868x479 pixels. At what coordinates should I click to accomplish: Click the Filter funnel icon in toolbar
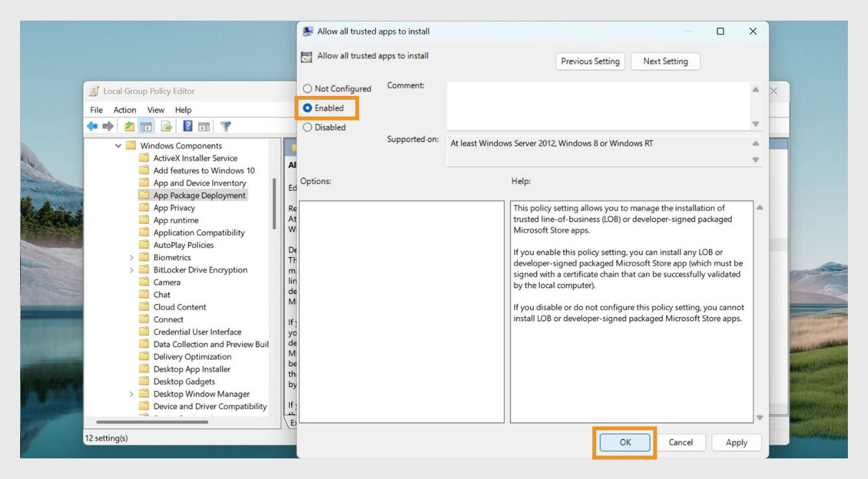tap(226, 126)
